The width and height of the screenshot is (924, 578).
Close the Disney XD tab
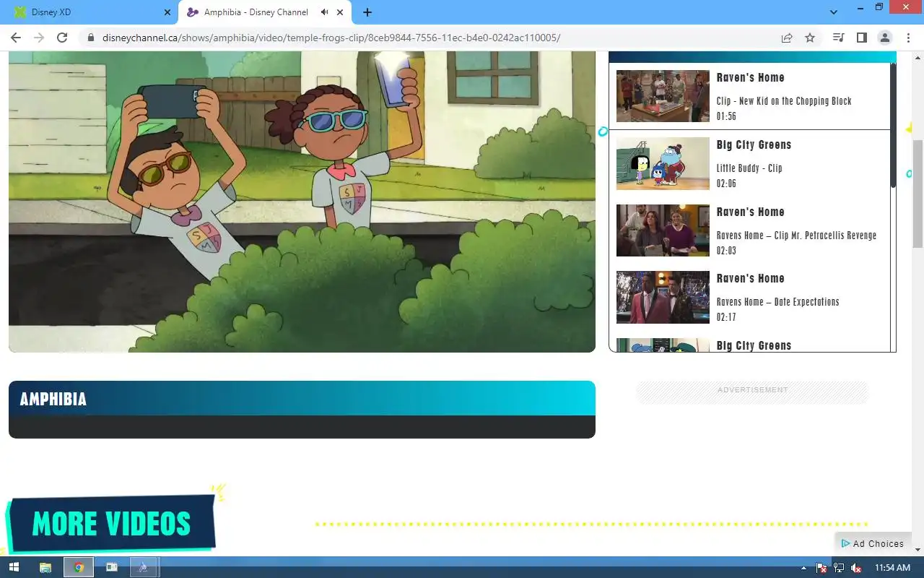coord(167,12)
